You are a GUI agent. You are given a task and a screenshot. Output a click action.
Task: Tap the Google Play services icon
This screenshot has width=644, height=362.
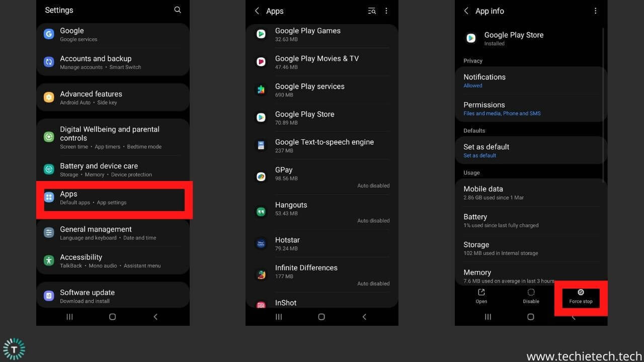261,89
